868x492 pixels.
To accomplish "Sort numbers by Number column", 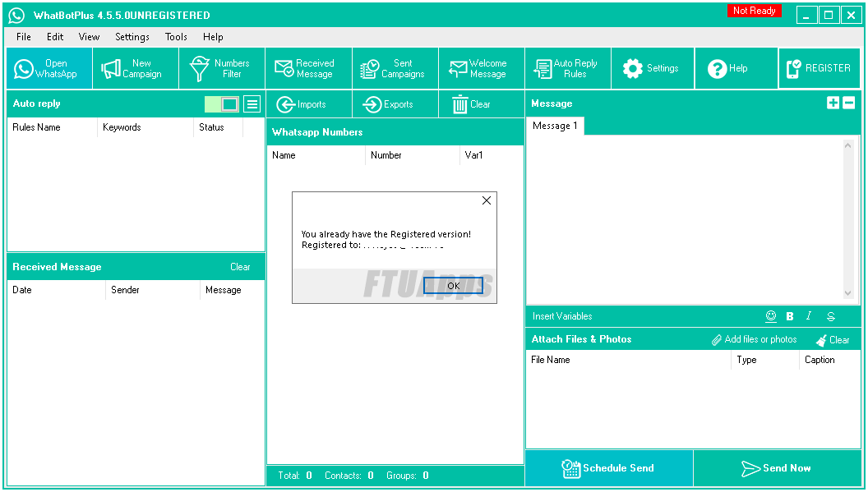I will click(x=413, y=155).
